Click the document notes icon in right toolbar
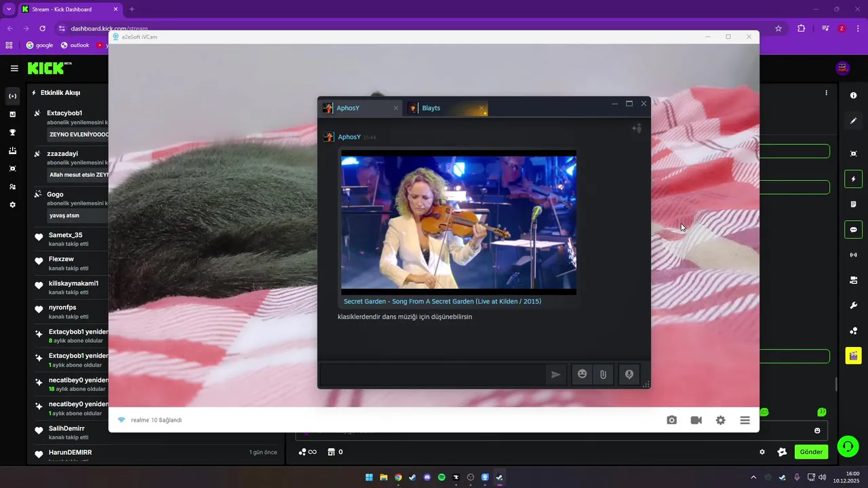The width and height of the screenshot is (868, 488). [853, 204]
